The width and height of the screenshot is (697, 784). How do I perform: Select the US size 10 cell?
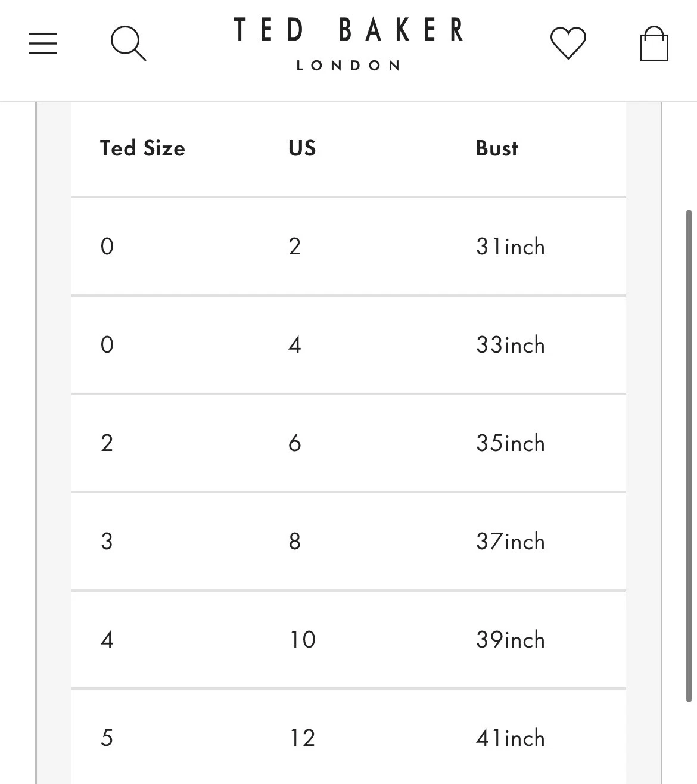(x=303, y=640)
